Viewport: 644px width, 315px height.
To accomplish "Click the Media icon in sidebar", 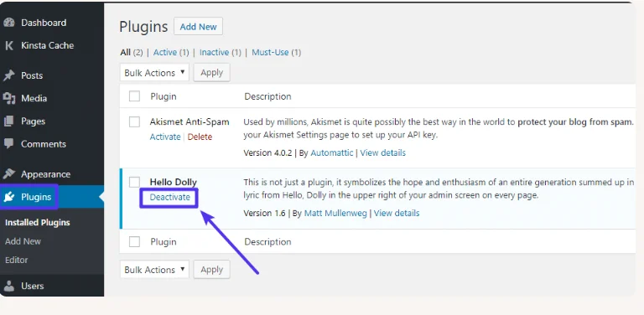I will 9,99.
